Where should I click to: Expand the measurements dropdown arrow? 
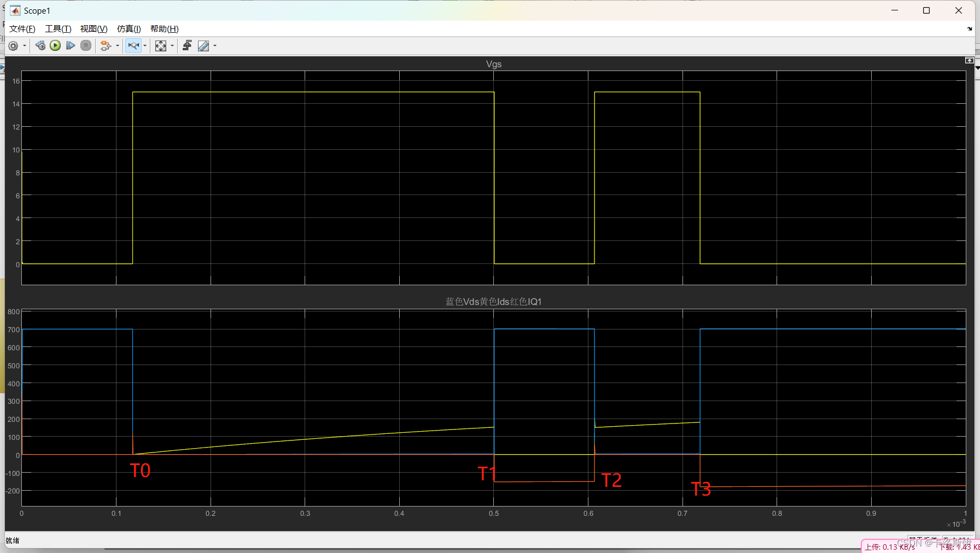tap(215, 46)
